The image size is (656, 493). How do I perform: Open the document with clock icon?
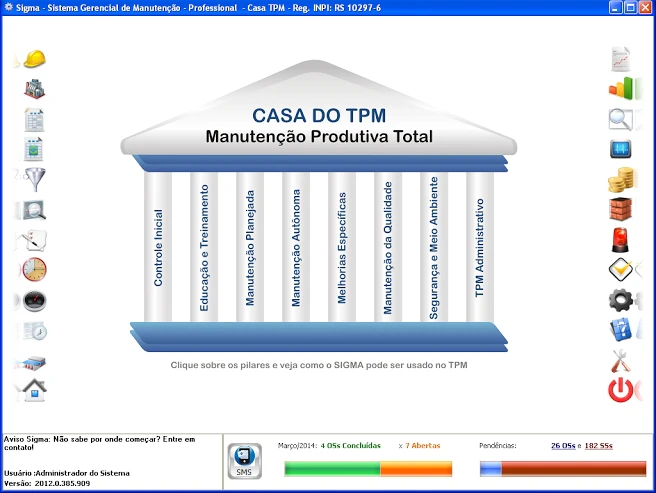coord(35,331)
